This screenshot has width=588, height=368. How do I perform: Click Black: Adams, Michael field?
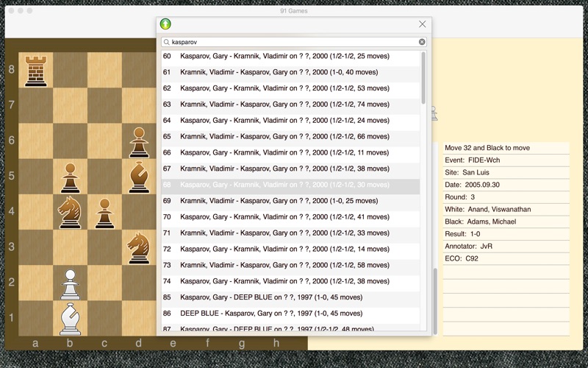506,222
